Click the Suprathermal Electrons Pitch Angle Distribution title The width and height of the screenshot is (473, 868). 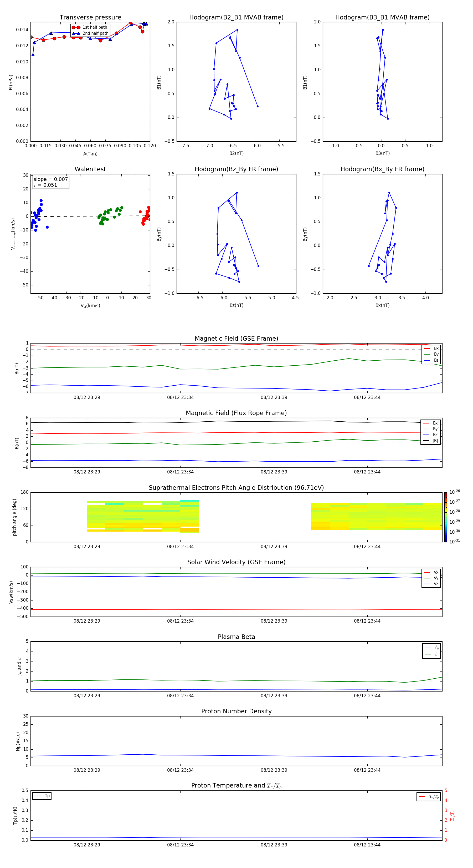pyautogui.click(x=236, y=488)
